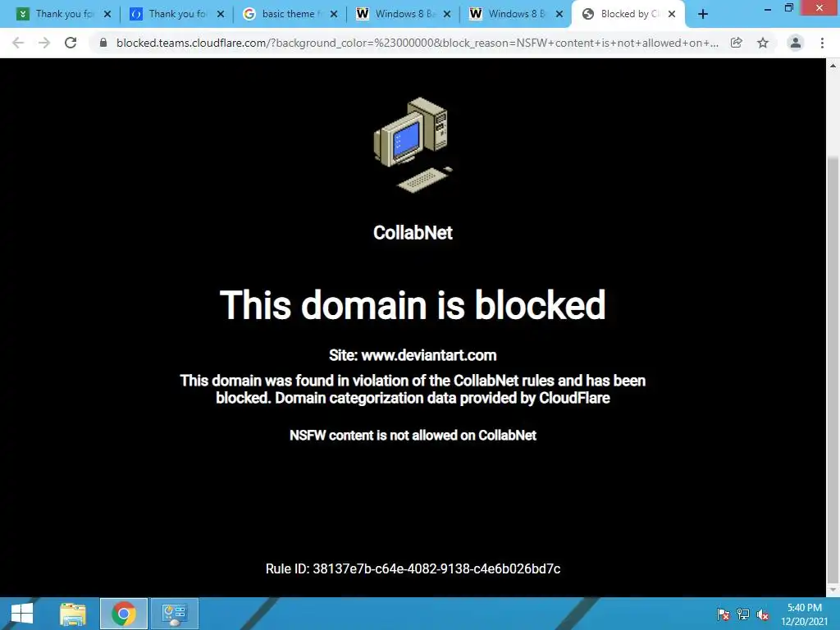Viewport: 840px width, 630px height.
Task: Launch File Explorer from taskbar
Action: click(73, 614)
